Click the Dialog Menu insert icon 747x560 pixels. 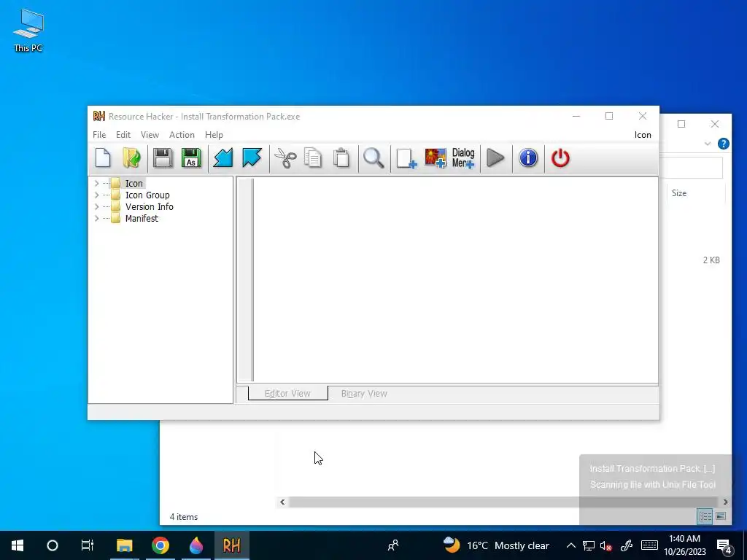coord(463,158)
